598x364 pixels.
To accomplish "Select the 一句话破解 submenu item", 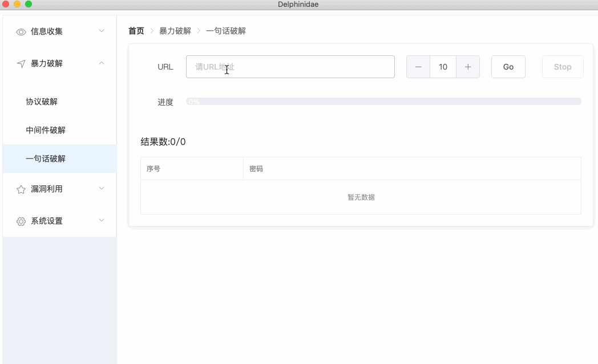I will coord(46,159).
